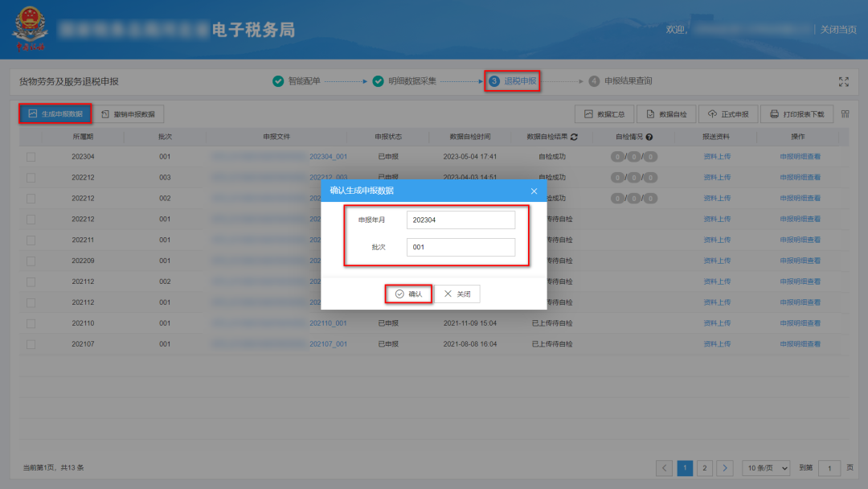Switch to the 申报结果查询 step
Image resolution: width=868 pixels, height=489 pixels.
[x=627, y=81]
